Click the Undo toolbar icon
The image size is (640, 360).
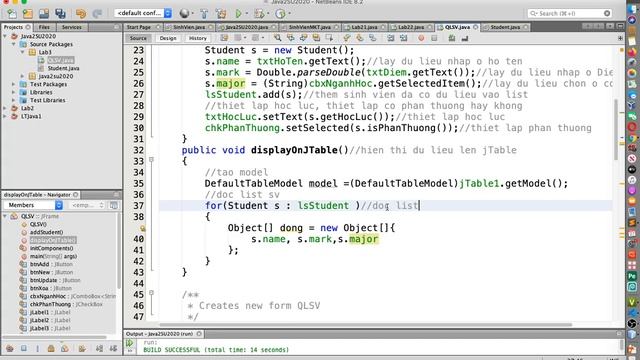[x=81, y=13]
